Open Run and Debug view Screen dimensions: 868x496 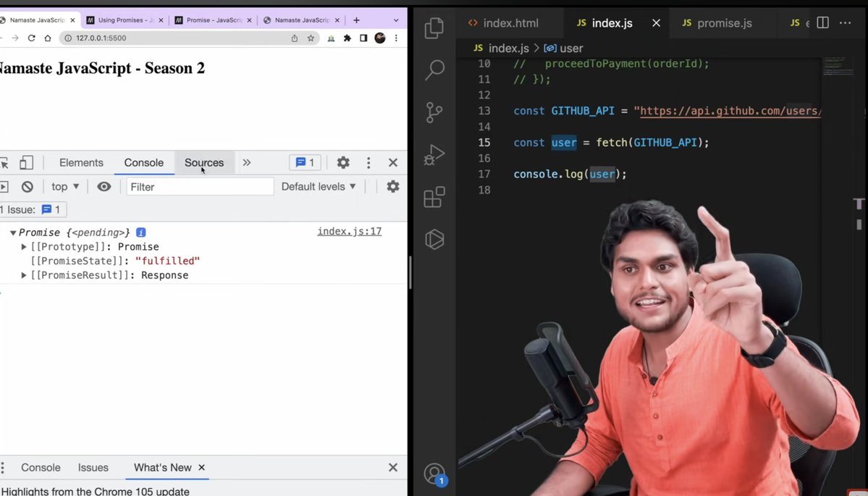coord(434,155)
